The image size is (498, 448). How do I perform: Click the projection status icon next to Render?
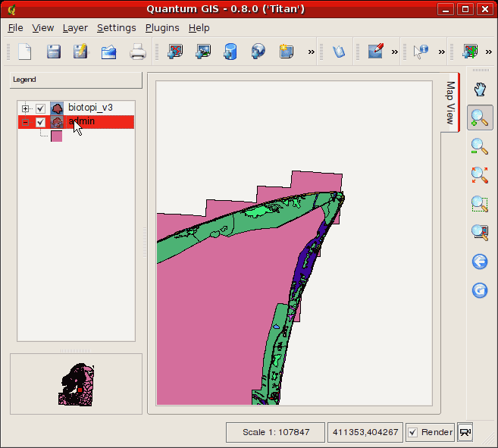[x=465, y=432]
